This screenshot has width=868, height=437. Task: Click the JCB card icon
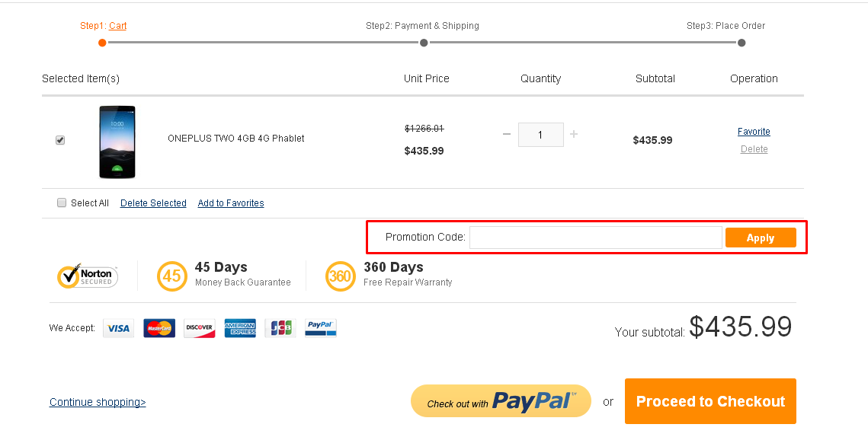tap(280, 328)
